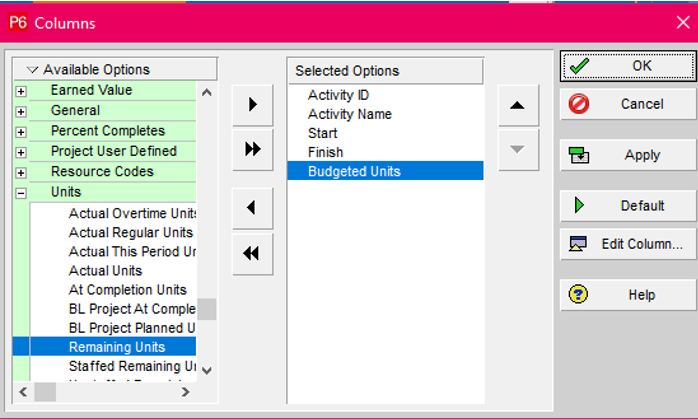Click the Resource Codes group label
Image resolution: width=698 pixels, height=420 pixels.
(102, 172)
